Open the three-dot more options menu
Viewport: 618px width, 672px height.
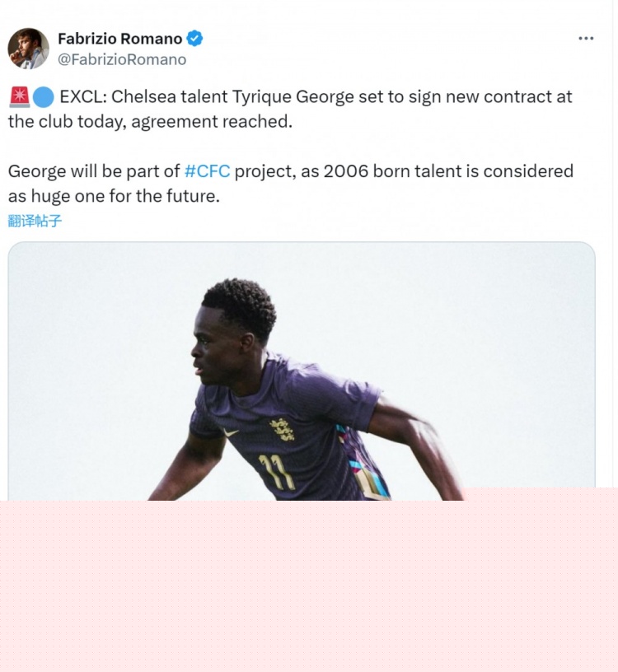tap(586, 39)
